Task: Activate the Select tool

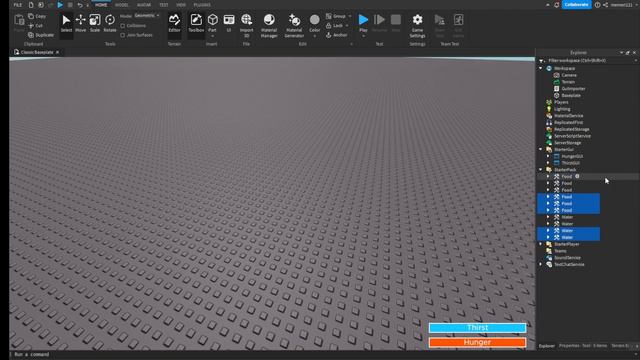Action: point(66,23)
